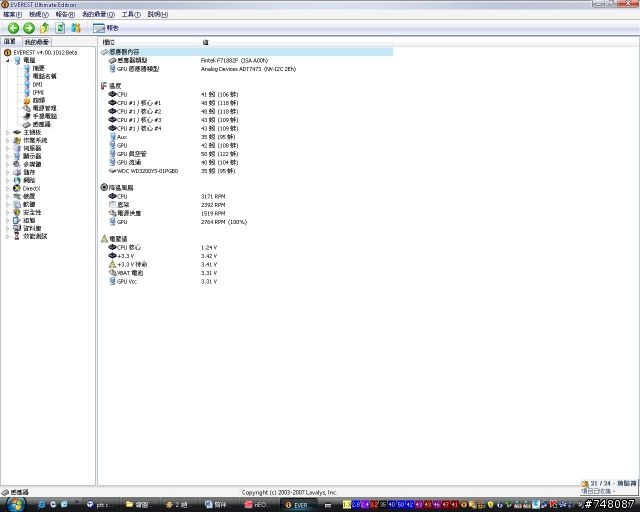Select the GPU 真空管 temperature row
Screen dimensions: 640x512
(x=246, y=154)
